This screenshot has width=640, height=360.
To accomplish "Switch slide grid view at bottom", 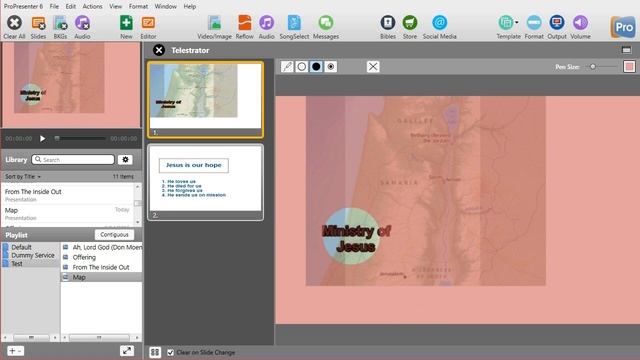I will 155,352.
